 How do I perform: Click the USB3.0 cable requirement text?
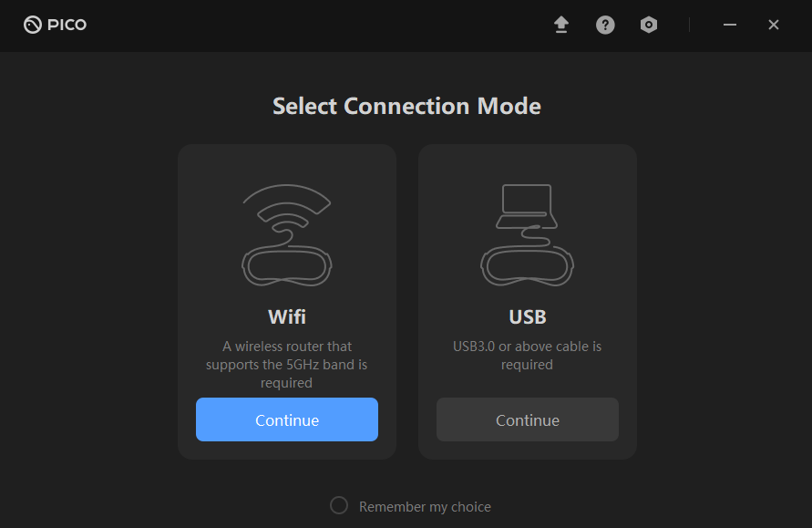[x=527, y=356]
